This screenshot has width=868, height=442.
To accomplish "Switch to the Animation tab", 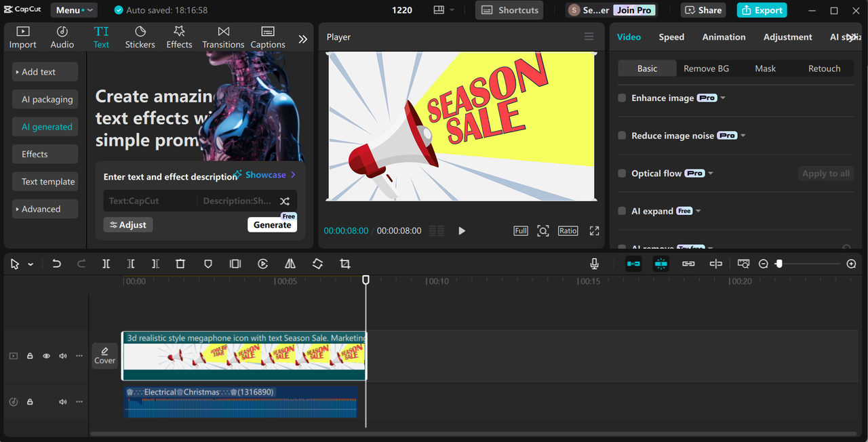I will [724, 37].
